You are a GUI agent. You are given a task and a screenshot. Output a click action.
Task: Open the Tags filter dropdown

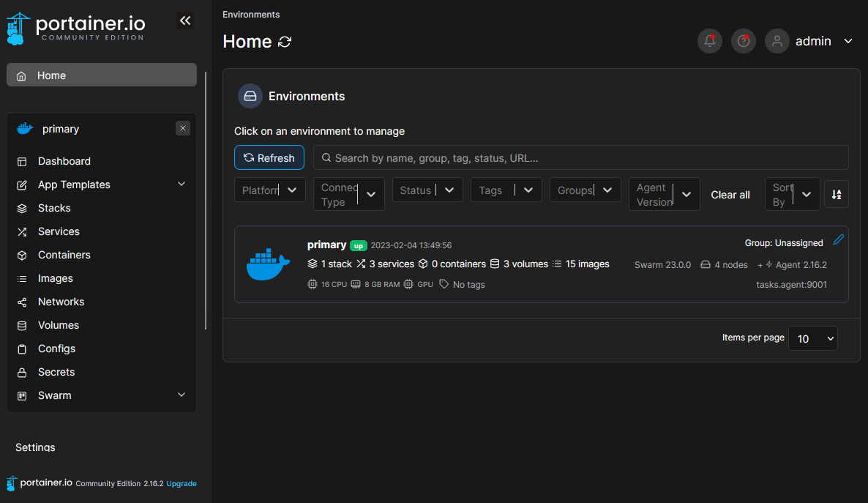pyautogui.click(x=506, y=190)
